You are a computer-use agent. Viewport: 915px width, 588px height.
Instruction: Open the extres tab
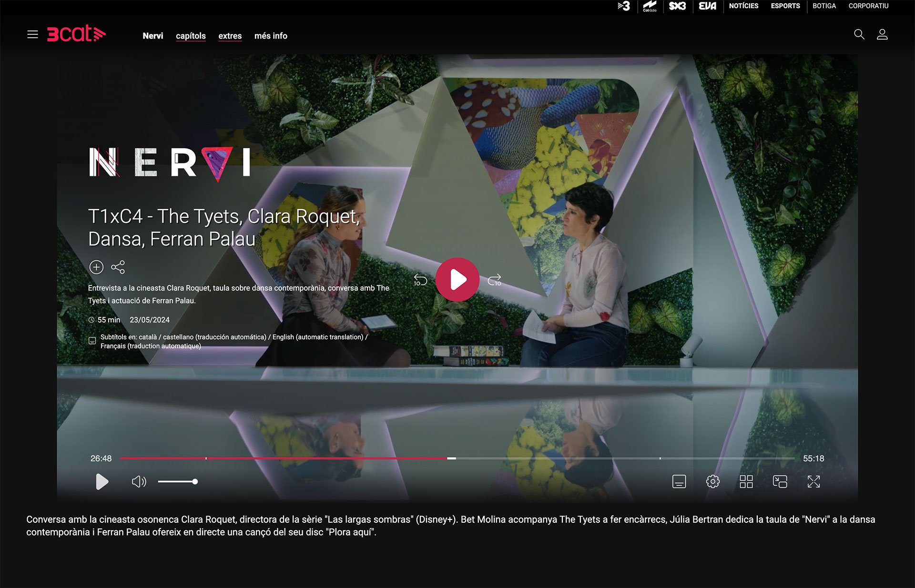(x=230, y=36)
